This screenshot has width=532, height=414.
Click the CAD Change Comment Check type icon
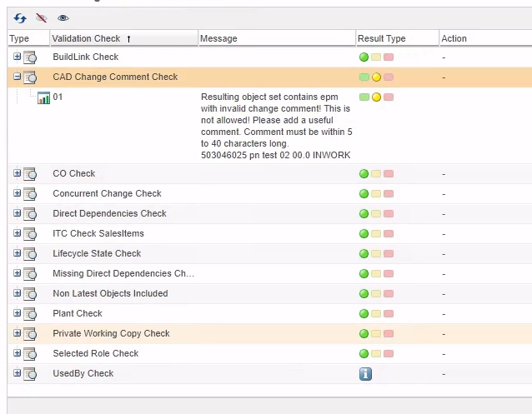click(x=30, y=77)
